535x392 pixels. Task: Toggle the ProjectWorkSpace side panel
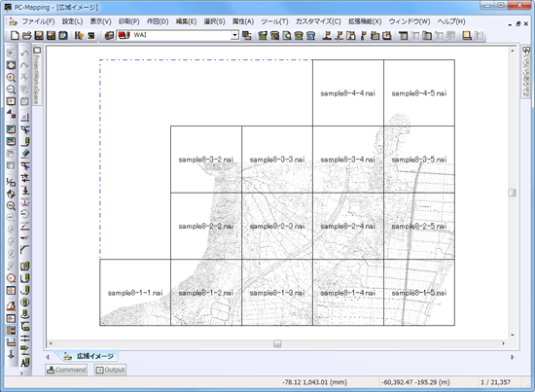37,76
